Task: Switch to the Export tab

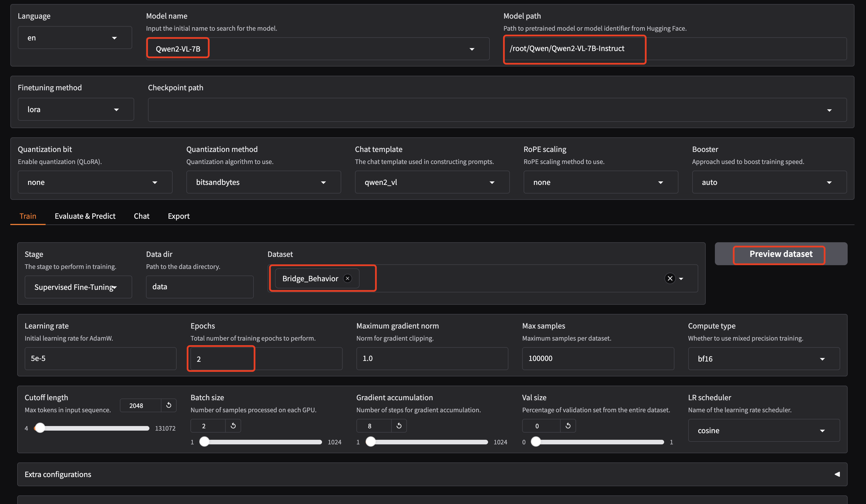Action: [178, 216]
